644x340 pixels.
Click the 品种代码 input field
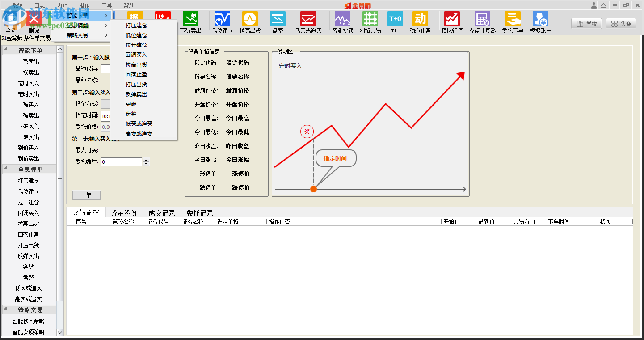coord(106,69)
